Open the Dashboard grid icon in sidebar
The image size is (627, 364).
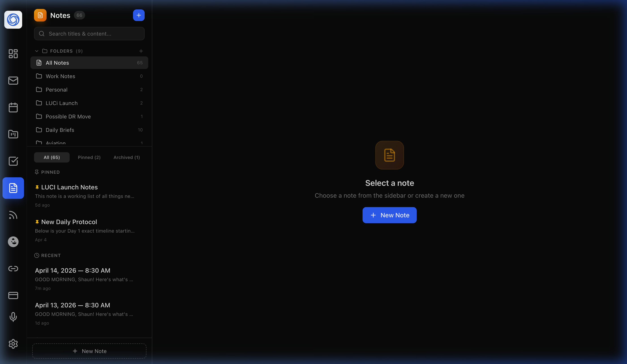(x=13, y=54)
